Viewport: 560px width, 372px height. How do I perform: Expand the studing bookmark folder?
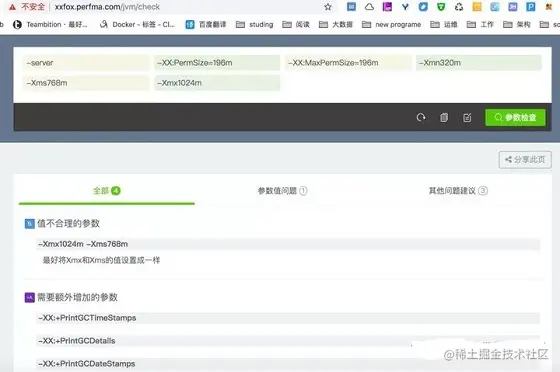[x=255, y=24]
